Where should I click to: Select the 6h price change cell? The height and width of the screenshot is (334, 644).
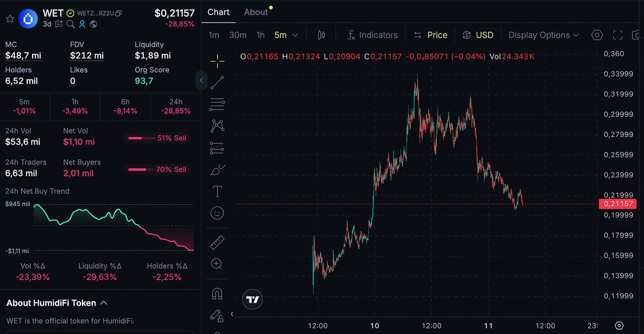pos(126,106)
